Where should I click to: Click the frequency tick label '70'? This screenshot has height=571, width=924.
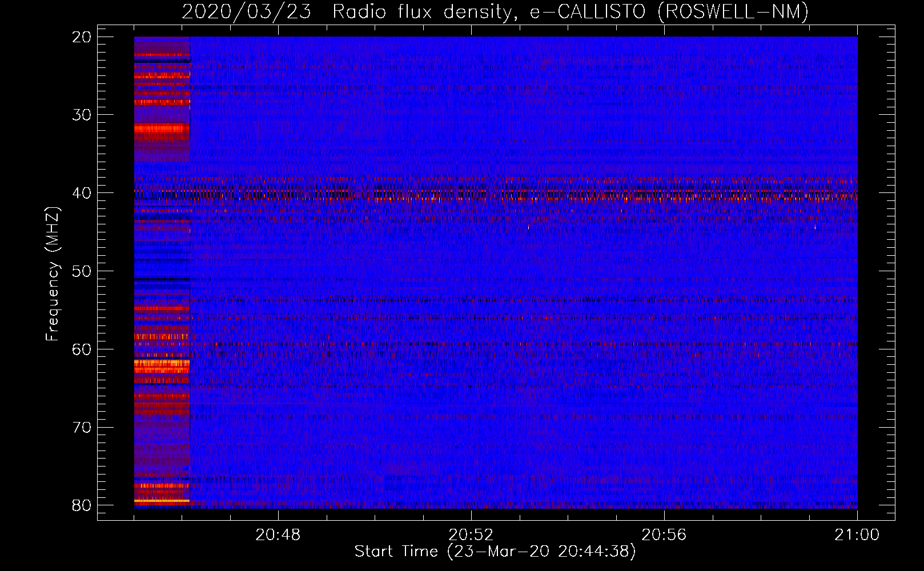(82, 428)
